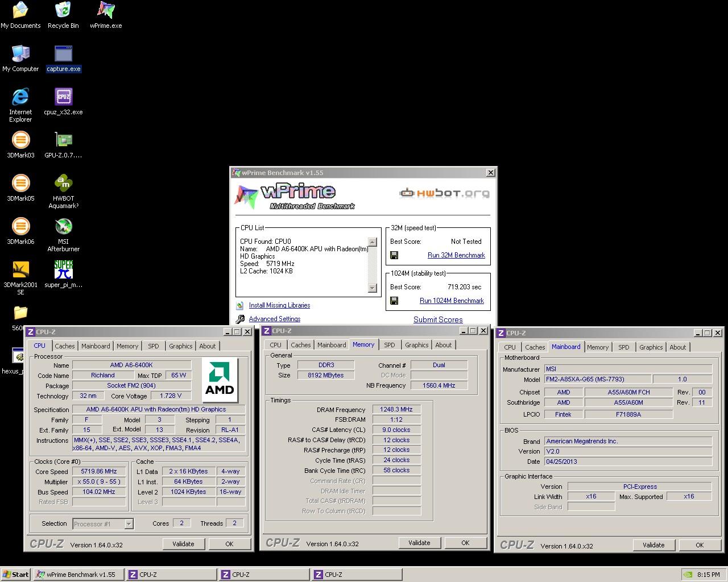
Task: Click Validate in the right CPU-Z window
Action: point(653,545)
